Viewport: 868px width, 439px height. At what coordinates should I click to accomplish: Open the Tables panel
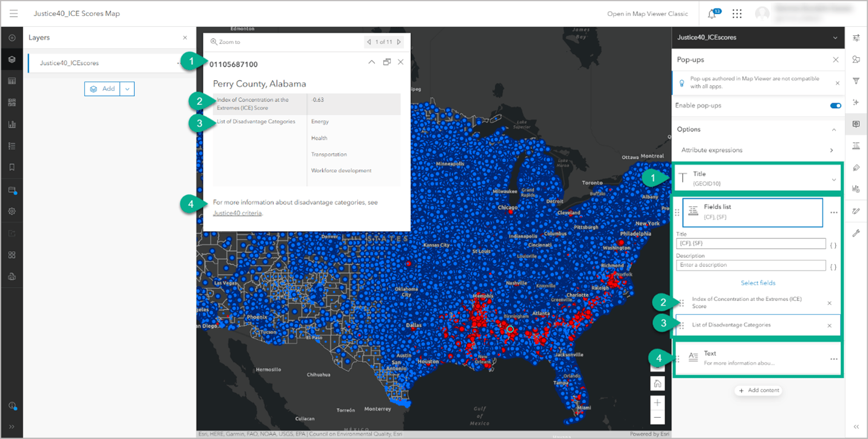pos(12,80)
